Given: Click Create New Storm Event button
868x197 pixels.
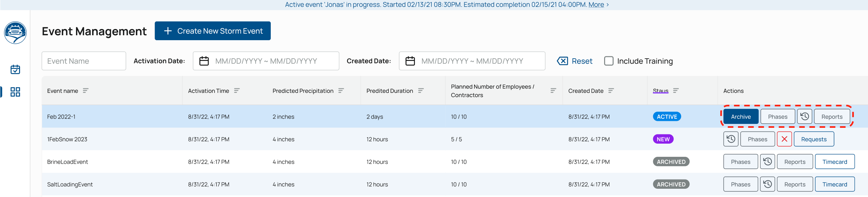Looking at the screenshot, I should point(213,31).
